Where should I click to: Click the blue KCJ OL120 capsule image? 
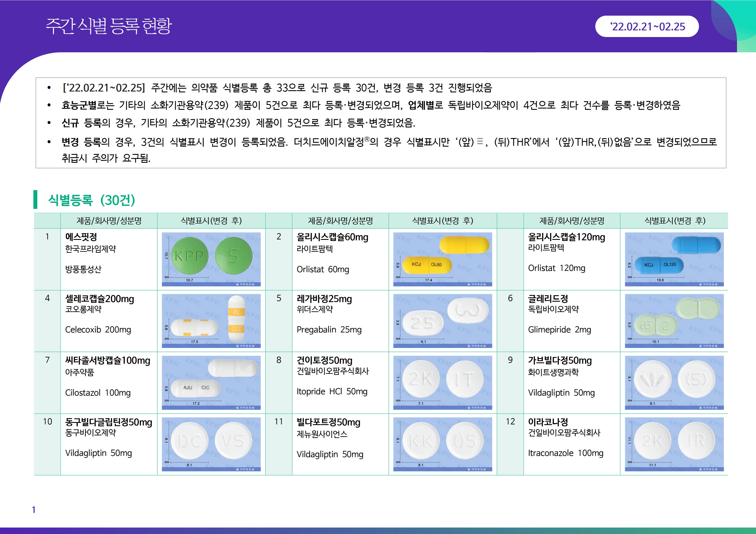click(x=674, y=259)
